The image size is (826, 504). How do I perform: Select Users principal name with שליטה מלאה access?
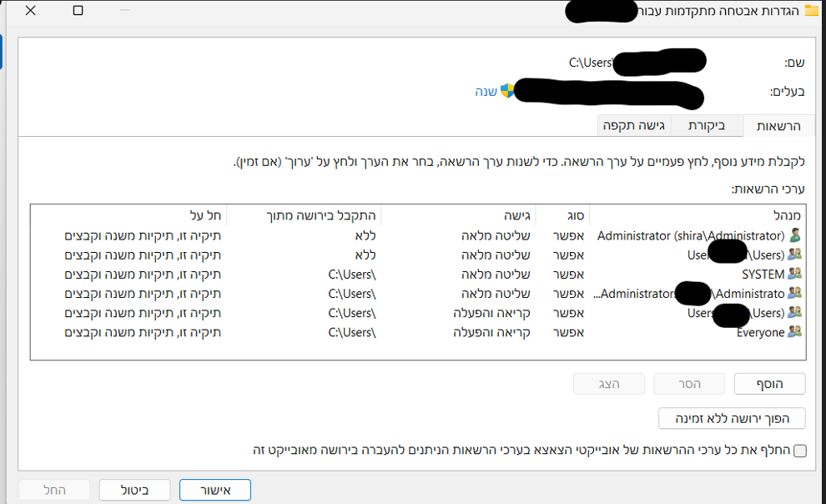(x=736, y=255)
